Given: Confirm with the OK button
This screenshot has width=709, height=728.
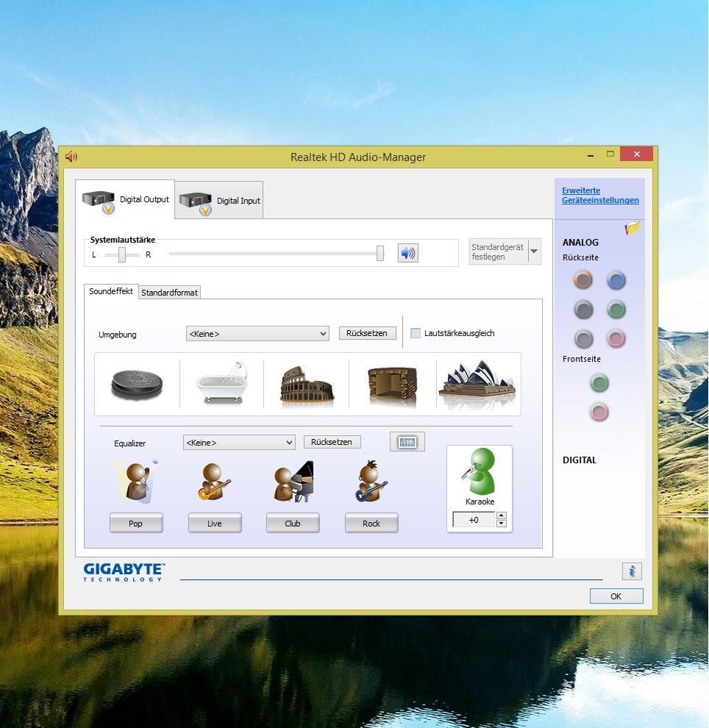Looking at the screenshot, I should (616, 596).
